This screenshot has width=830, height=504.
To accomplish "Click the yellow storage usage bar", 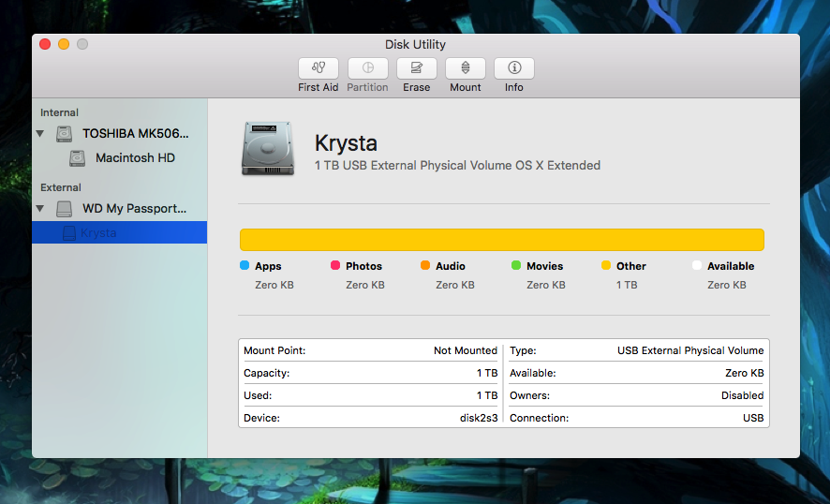I will click(x=501, y=239).
